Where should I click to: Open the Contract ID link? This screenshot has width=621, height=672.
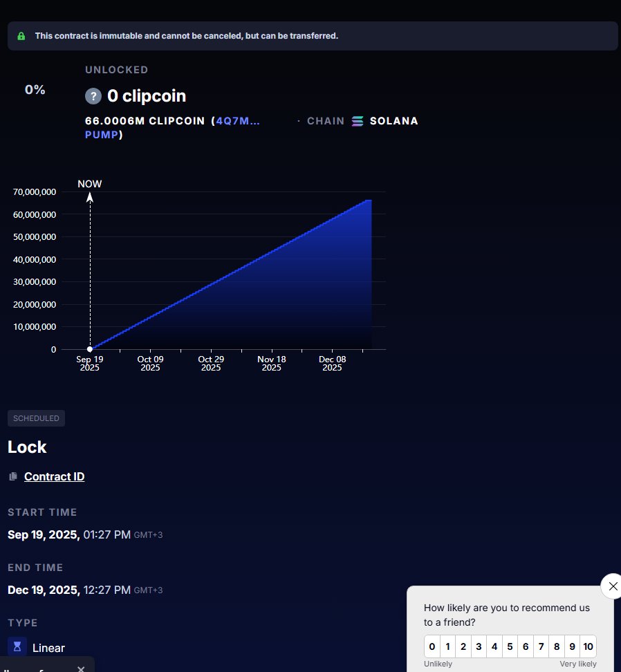(54, 476)
